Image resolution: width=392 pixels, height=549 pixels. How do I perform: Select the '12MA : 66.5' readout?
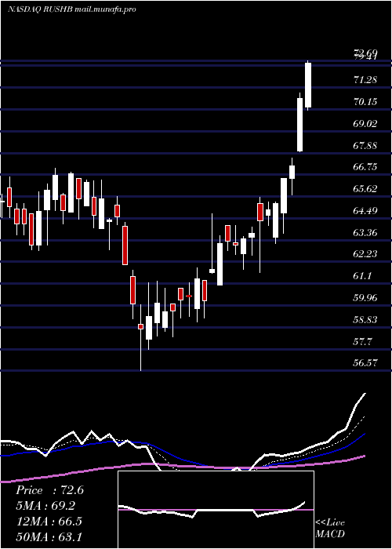click(x=49, y=522)
